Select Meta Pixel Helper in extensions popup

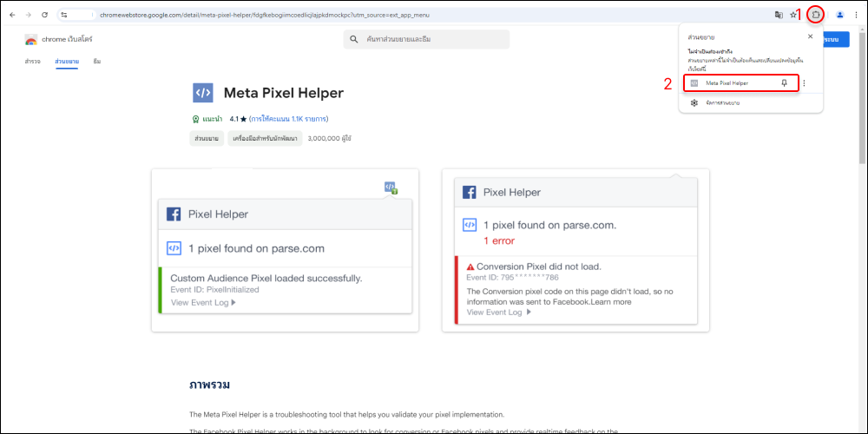coord(742,83)
